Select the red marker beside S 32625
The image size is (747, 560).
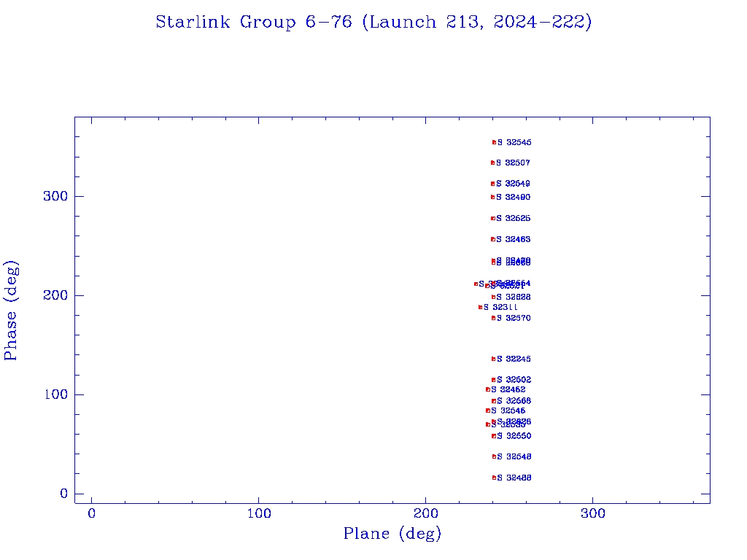pyautogui.click(x=493, y=219)
